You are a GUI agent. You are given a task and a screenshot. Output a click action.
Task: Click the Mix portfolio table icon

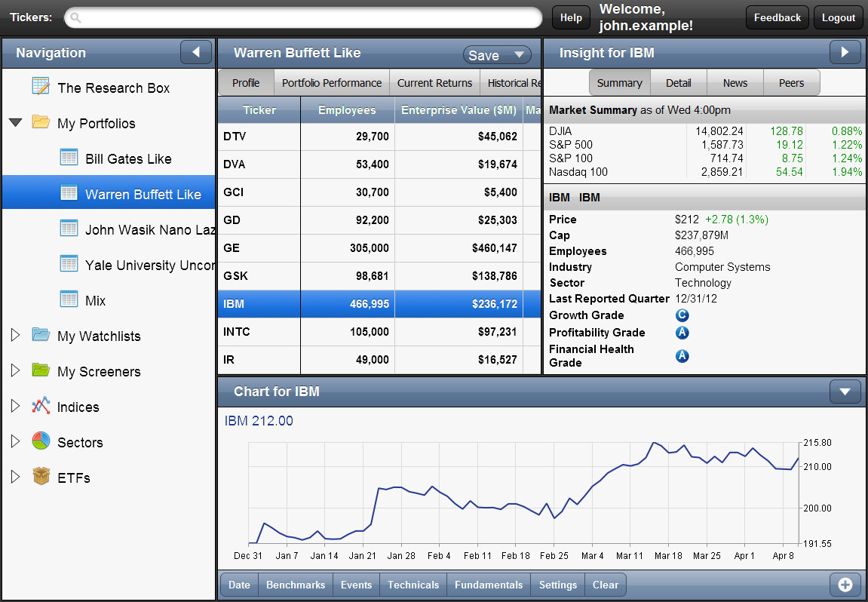click(x=69, y=299)
